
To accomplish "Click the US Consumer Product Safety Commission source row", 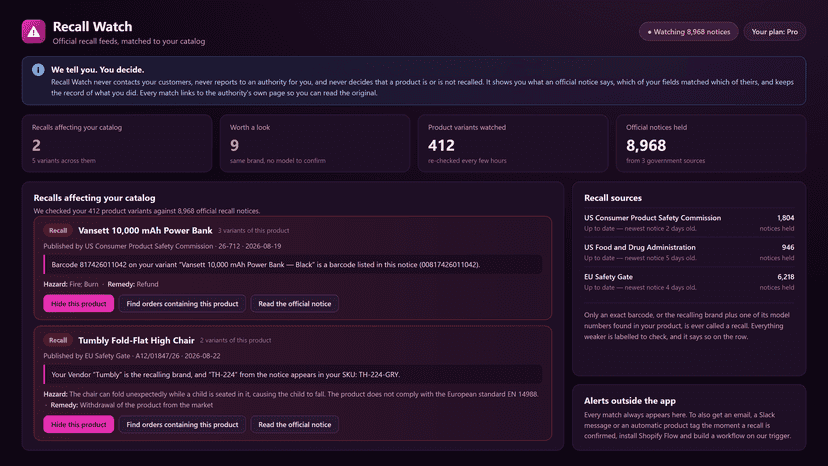I will 689,223.
